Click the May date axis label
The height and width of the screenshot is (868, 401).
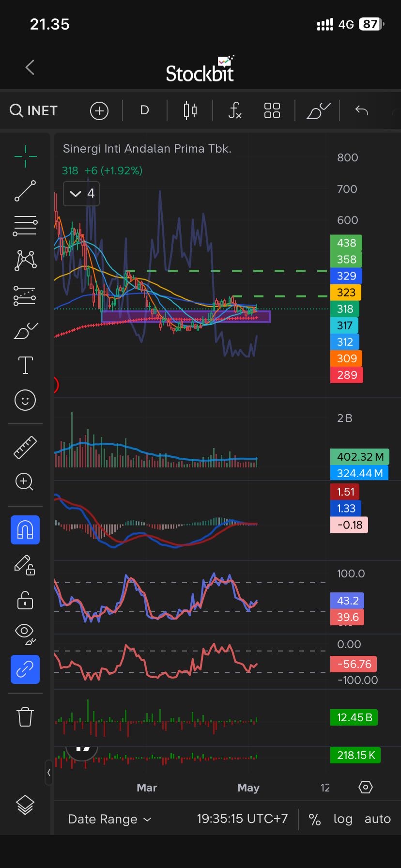point(248,788)
